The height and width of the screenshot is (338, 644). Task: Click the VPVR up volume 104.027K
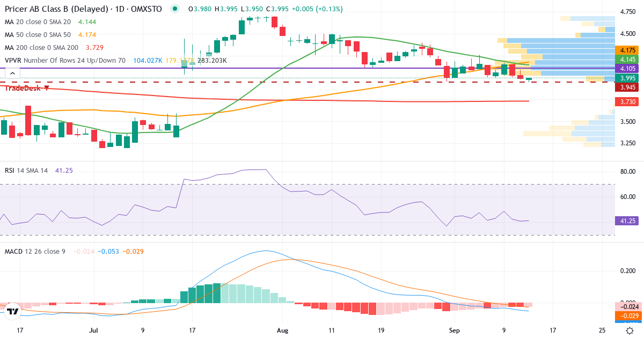pos(148,61)
